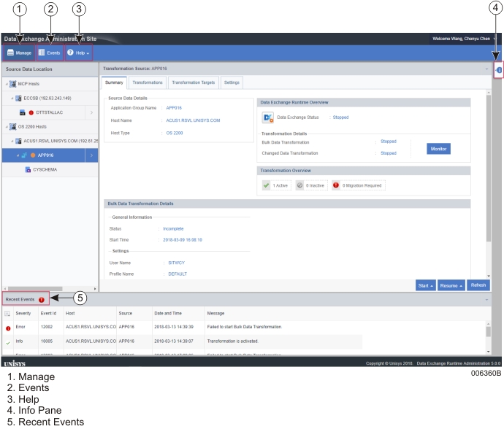The image size is (504, 429).
Task: Select event message 'Failed to start Bulk Data Transformation'
Action: click(244, 327)
